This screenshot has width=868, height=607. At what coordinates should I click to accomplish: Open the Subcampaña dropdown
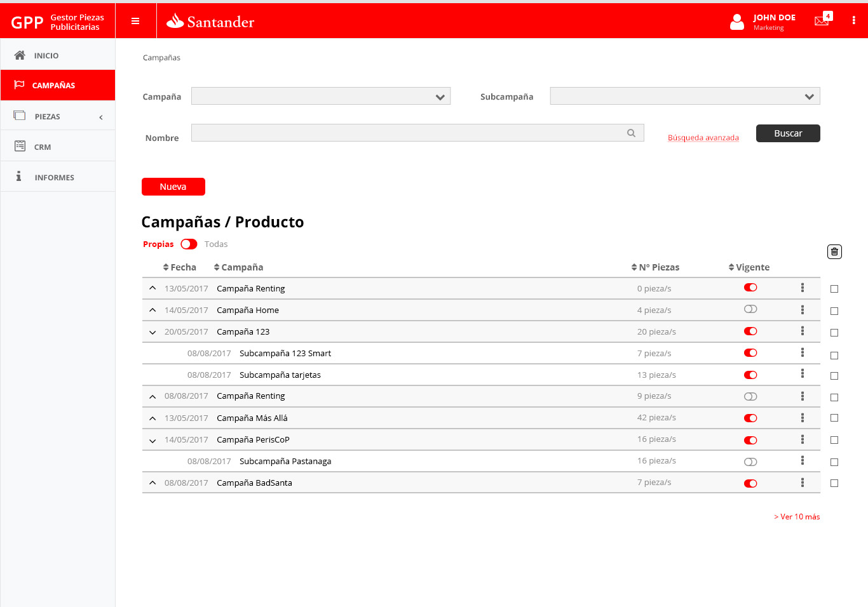[x=685, y=96]
